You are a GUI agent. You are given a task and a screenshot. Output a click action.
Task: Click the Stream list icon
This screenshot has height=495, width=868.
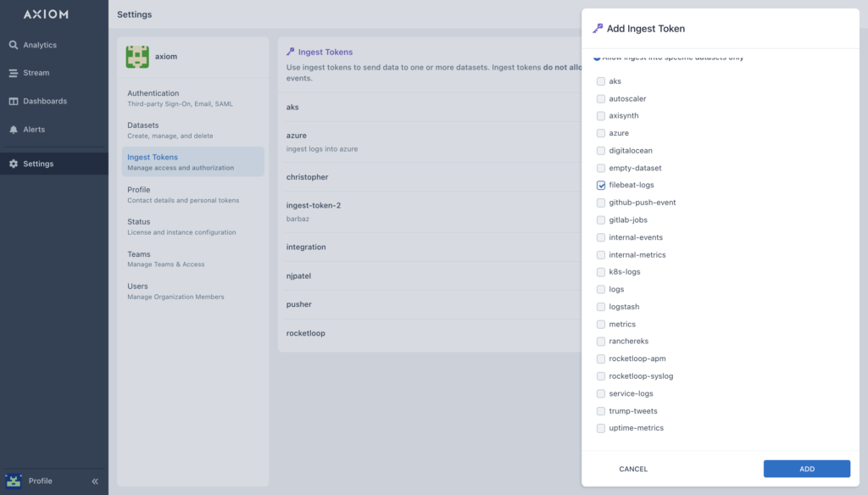click(x=14, y=73)
